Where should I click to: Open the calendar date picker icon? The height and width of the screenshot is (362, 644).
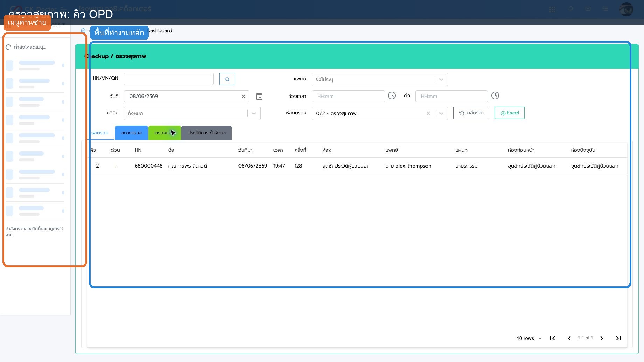pos(259,96)
